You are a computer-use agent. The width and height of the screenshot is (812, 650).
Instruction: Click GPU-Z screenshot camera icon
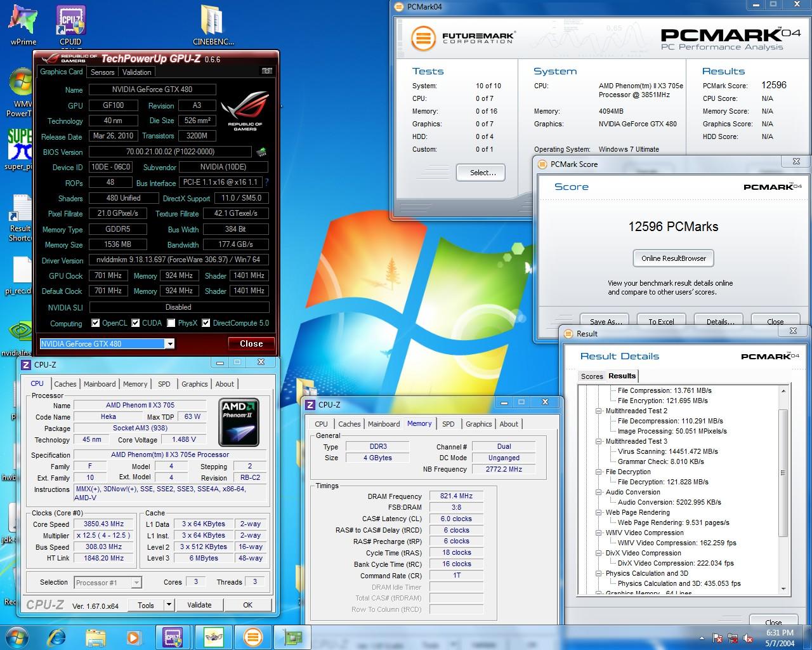[267, 71]
